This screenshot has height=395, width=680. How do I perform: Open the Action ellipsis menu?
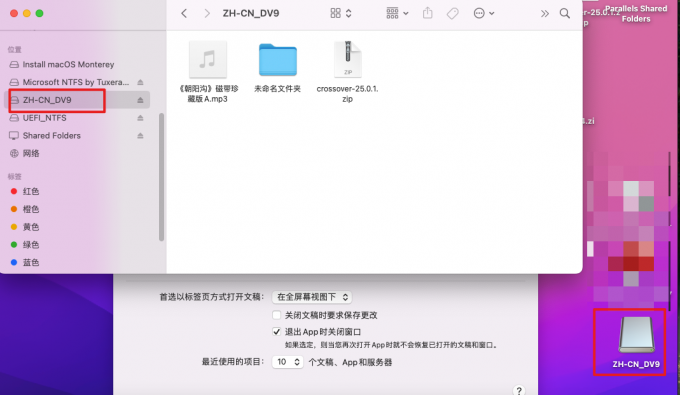[x=484, y=13]
